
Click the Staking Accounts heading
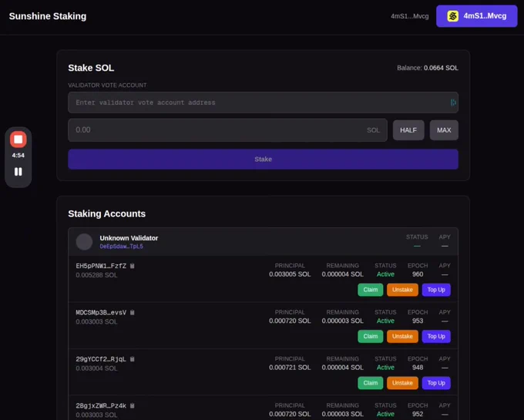point(106,213)
